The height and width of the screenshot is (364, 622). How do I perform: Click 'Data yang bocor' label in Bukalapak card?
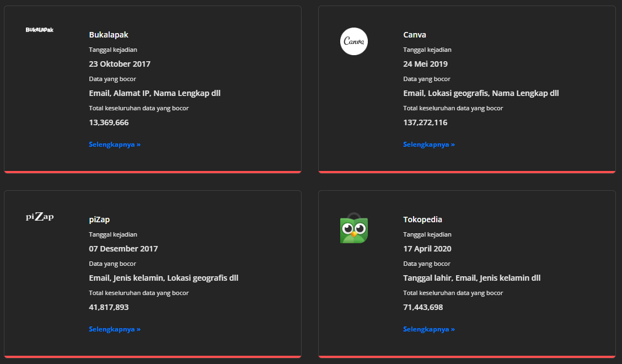click(112, 79)
